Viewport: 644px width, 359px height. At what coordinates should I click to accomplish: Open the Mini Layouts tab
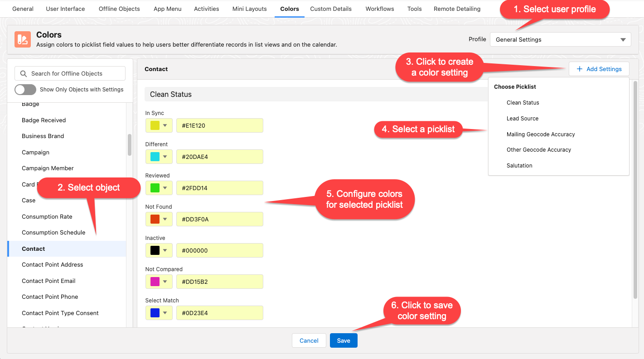pyautogui.click(x=249, y=9)
